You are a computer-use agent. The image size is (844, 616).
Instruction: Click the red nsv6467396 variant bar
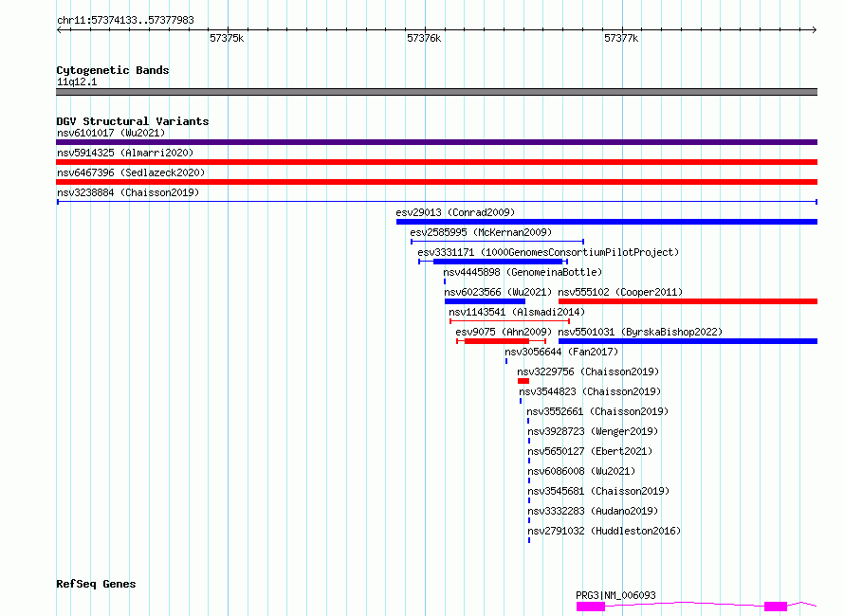pyautogui.click(x=436, y=182)
